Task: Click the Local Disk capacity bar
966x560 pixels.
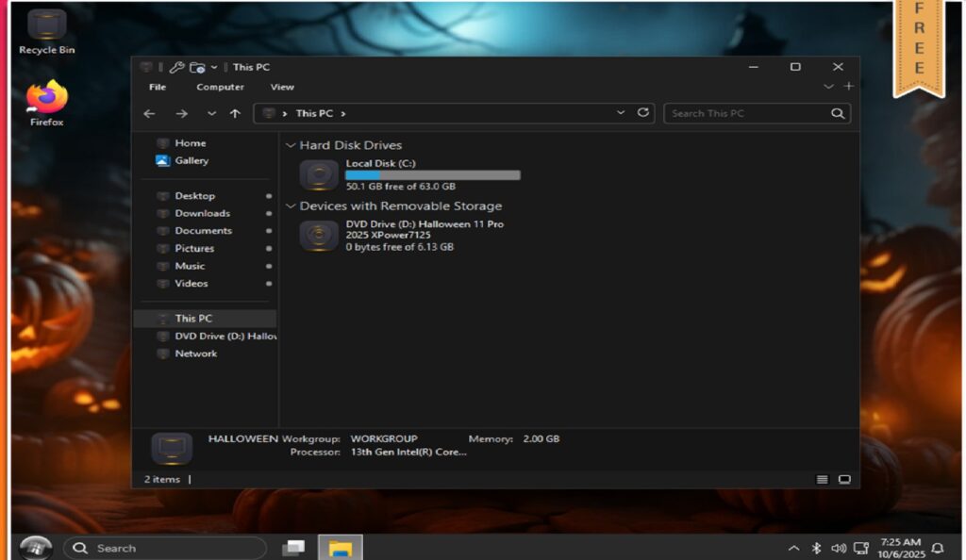Action: click(432, 175)
